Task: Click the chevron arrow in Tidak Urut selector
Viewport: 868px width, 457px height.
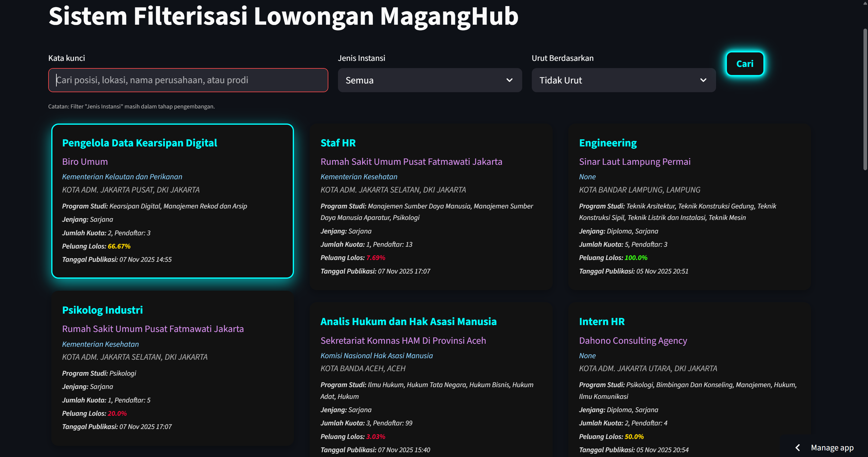Action: tap(703, 80)
